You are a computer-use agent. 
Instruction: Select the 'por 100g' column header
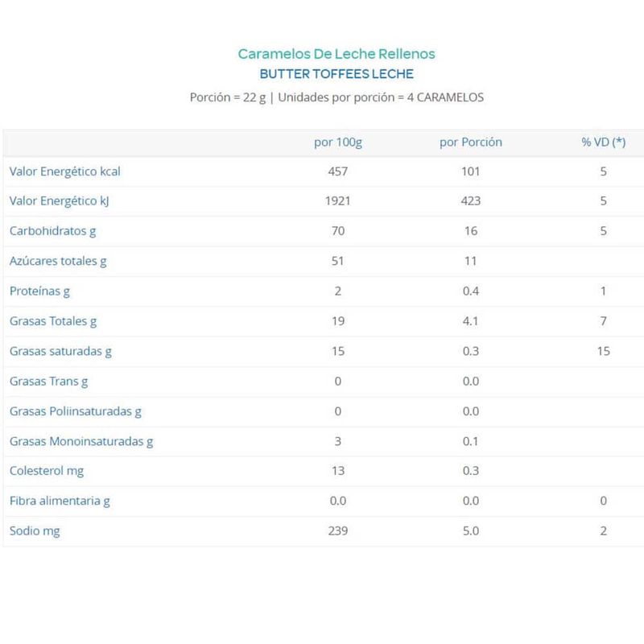click(338, 142)
